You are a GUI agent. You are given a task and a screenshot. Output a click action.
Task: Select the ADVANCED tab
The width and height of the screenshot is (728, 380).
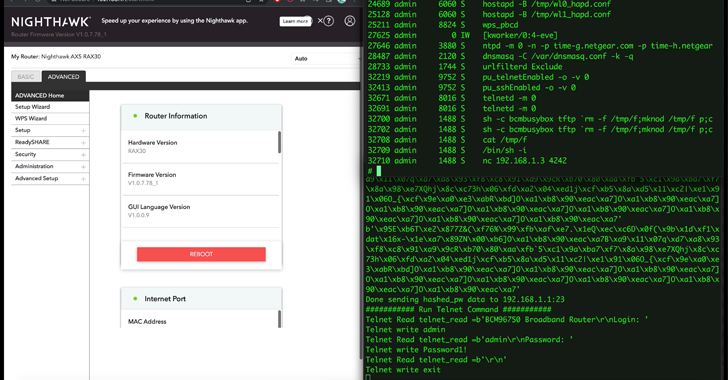pos(64,77)
